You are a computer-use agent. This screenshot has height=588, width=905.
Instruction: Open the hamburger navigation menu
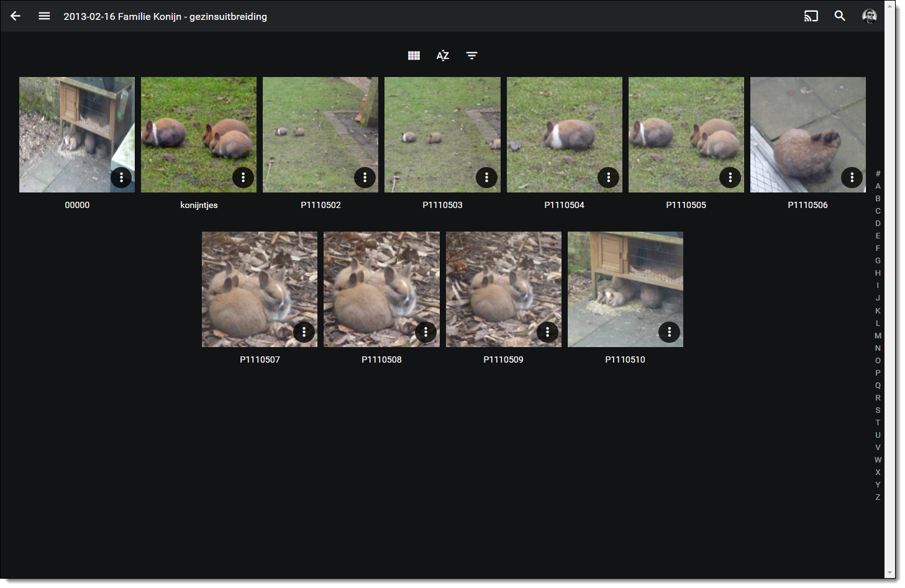coord(44,16)
